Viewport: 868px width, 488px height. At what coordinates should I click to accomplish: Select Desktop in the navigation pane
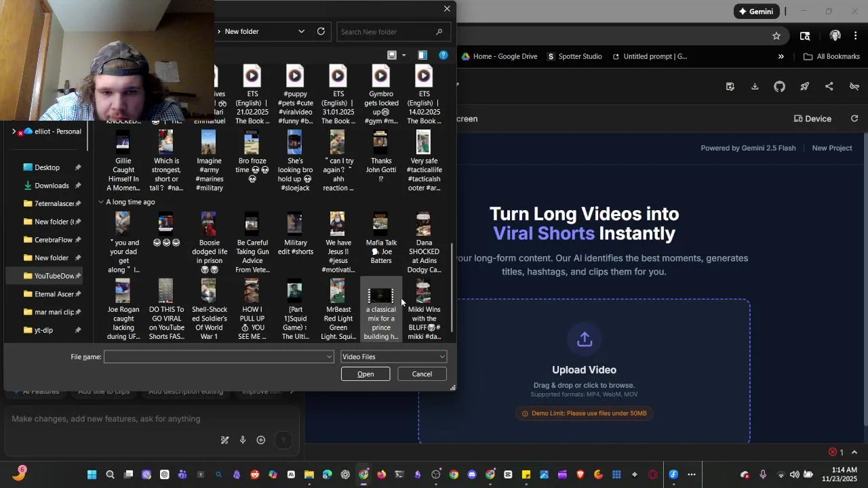[x=47, y=167]
